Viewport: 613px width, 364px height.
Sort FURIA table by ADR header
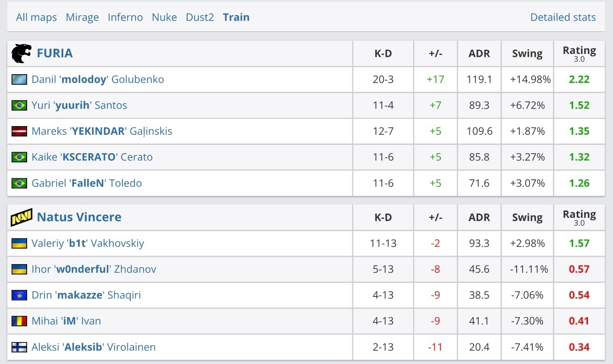click(x=479, y=53)
